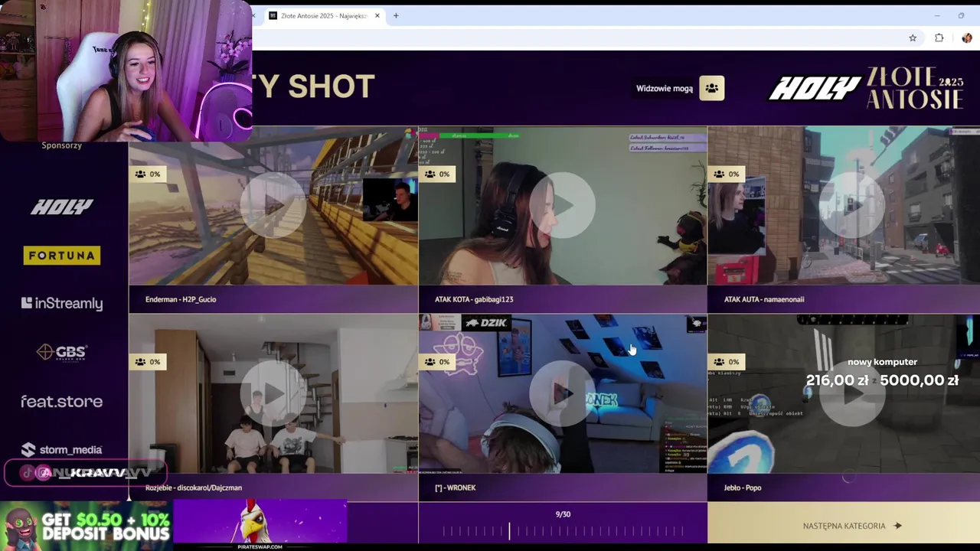The width and height of the screenshot is (980, 551).
Task: Open the feat.store sponsor logo
Action: pyautogui.click(x=62, y=401)
